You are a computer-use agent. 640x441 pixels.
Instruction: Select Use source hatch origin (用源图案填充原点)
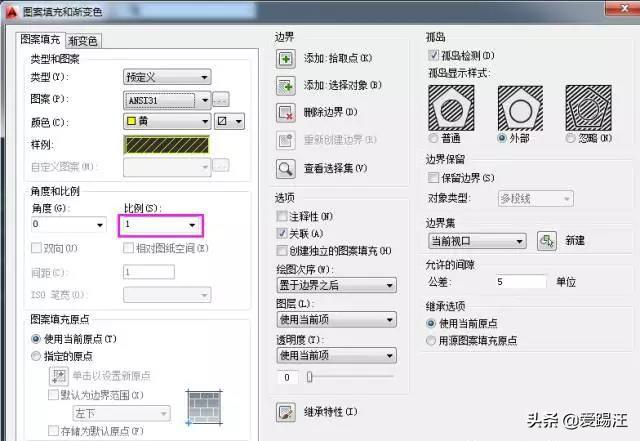point(431,341)
